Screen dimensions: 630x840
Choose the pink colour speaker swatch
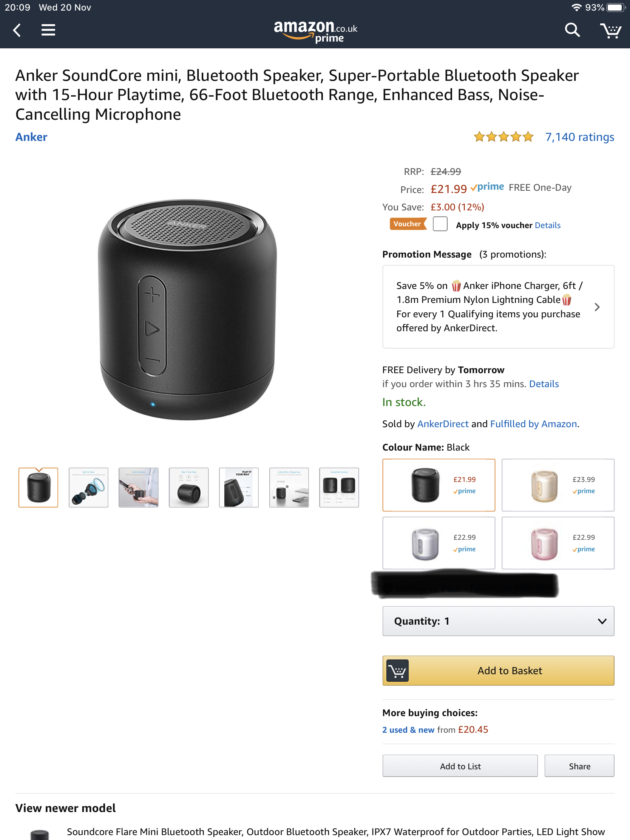tap(558, 543)
